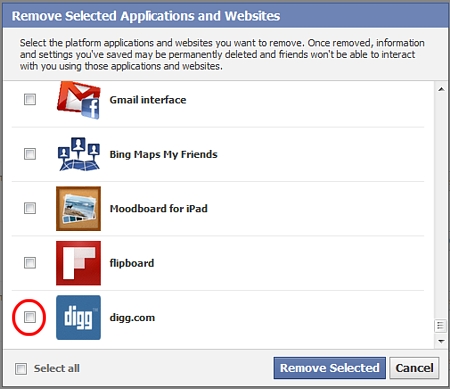450x389 pixels.
Task: Mark the digg.com checkbox for removal
Action: coord(30,317)
